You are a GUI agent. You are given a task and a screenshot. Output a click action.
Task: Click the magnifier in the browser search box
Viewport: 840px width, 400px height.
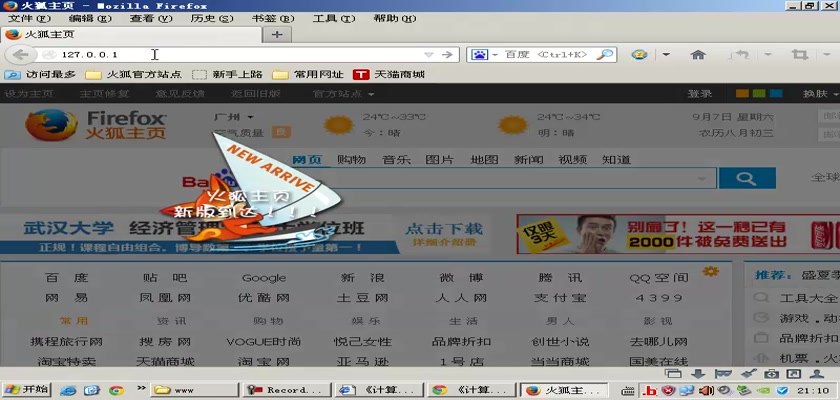click(x=605, y=55)
